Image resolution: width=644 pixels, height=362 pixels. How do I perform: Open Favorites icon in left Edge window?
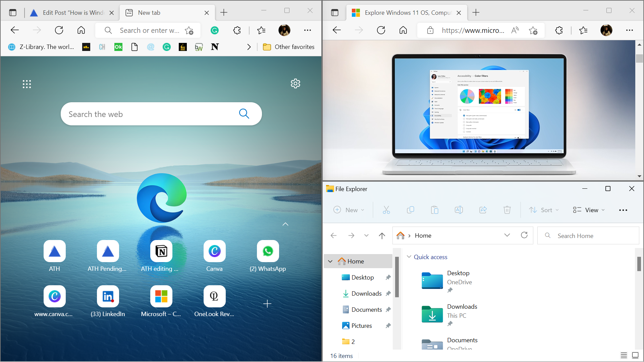click(261, 31)
